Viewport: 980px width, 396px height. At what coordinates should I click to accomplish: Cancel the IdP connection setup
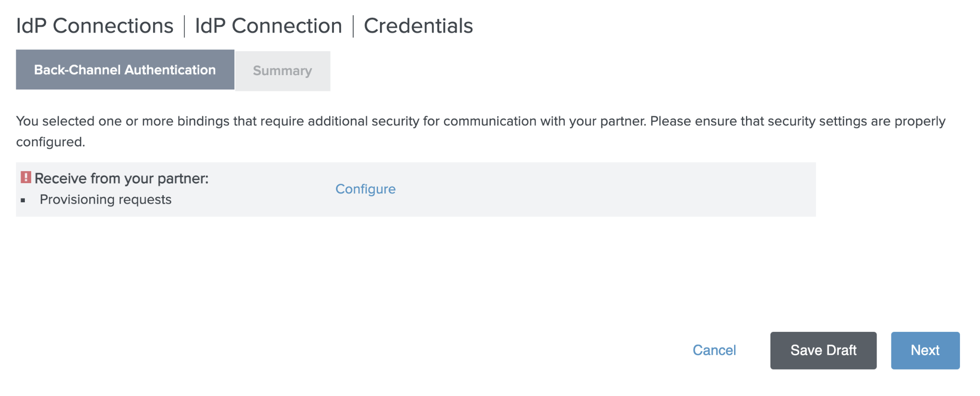click(x=714, y=350)
